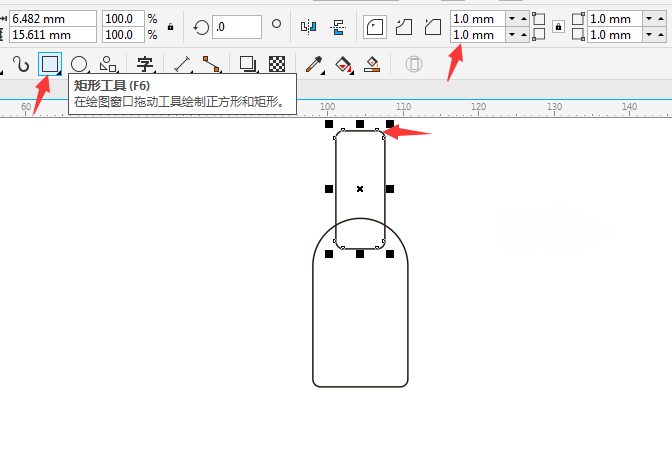The width and height of the screenshot is (672, 468).
Task: Click the right-middle selection handle of the rectangle
Action: 390,189
